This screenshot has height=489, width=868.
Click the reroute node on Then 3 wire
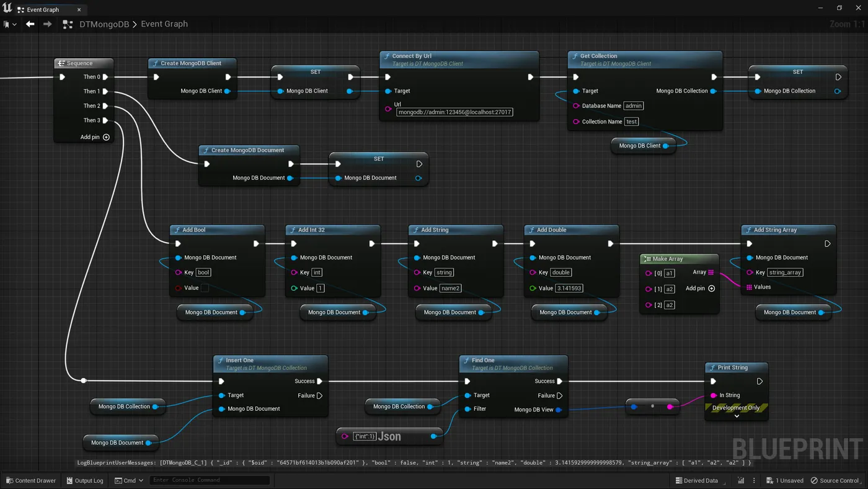click(84, 380)
